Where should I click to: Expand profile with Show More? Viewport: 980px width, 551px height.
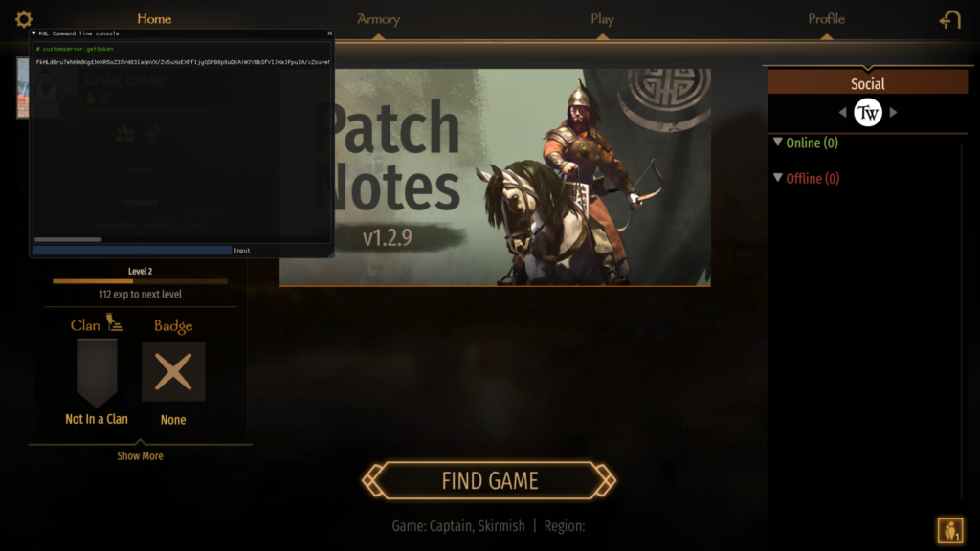coord(140,456)
